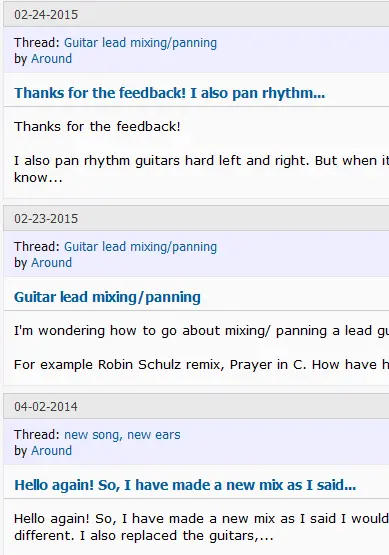The height and width of the screenshot is (555, 389).
Task: Open Around's profile in 02-23-2015 post
Action: click(x=51, y=263)
